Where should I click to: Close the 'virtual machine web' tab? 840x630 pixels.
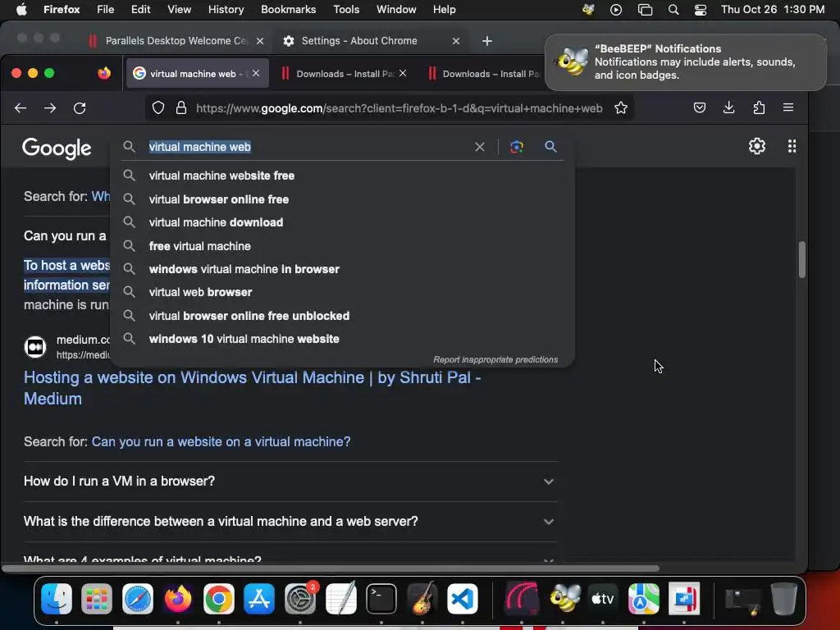pos(256,73)
